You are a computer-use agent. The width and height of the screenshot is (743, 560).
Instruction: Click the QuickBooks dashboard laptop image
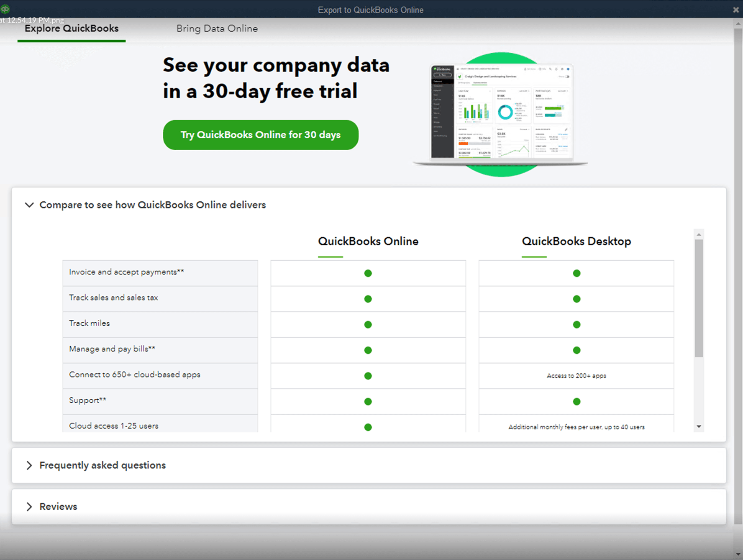(x=501, y=114)
